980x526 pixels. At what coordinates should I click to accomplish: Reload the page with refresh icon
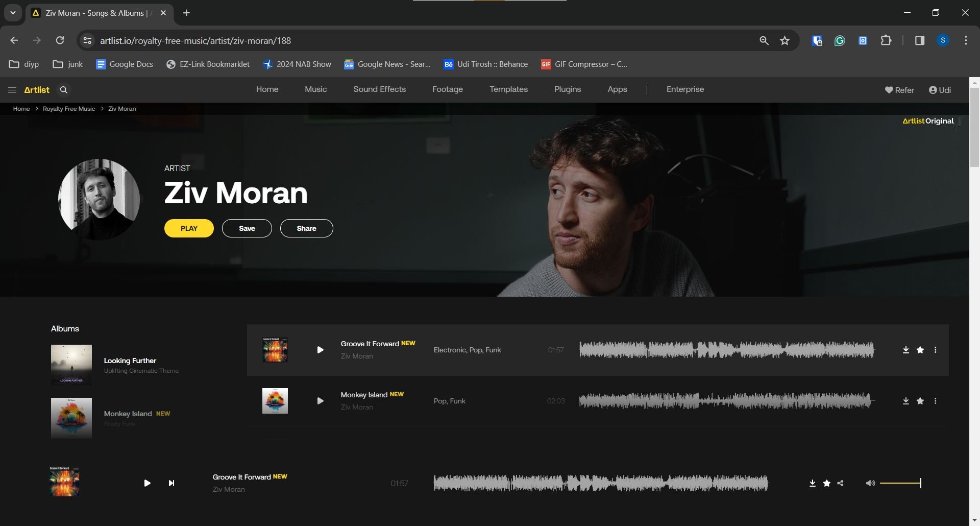[x=60, y=40]
